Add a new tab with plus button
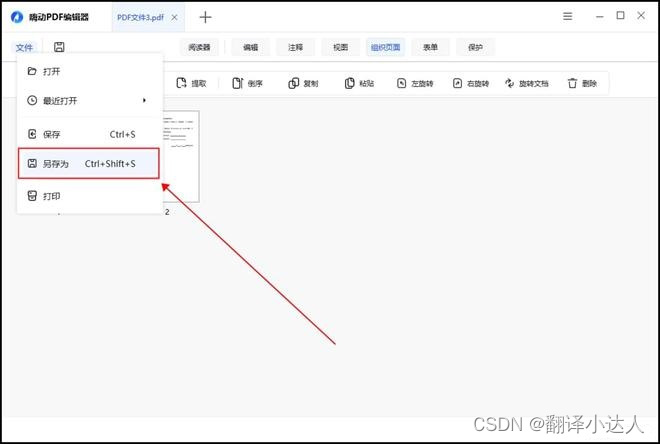This screenshot has width=660, height=444. [205, 17]
